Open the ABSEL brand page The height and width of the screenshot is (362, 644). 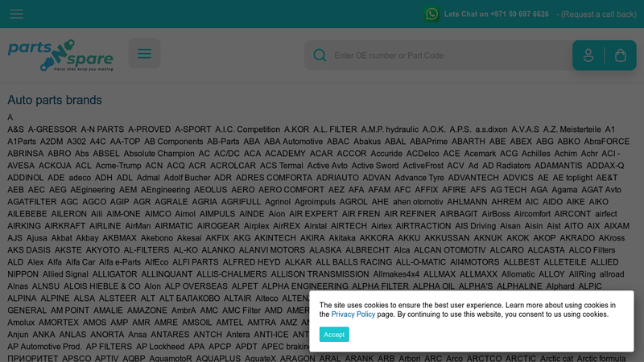click(105, 154)
